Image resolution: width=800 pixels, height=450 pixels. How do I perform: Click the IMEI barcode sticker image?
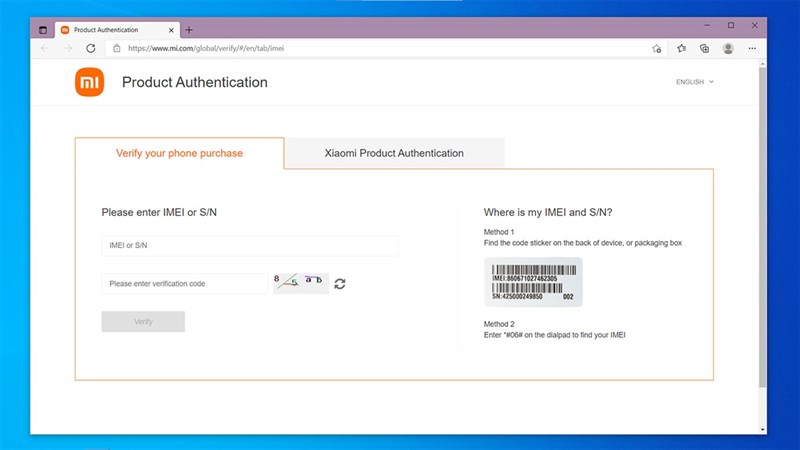[x=533, y=282]
